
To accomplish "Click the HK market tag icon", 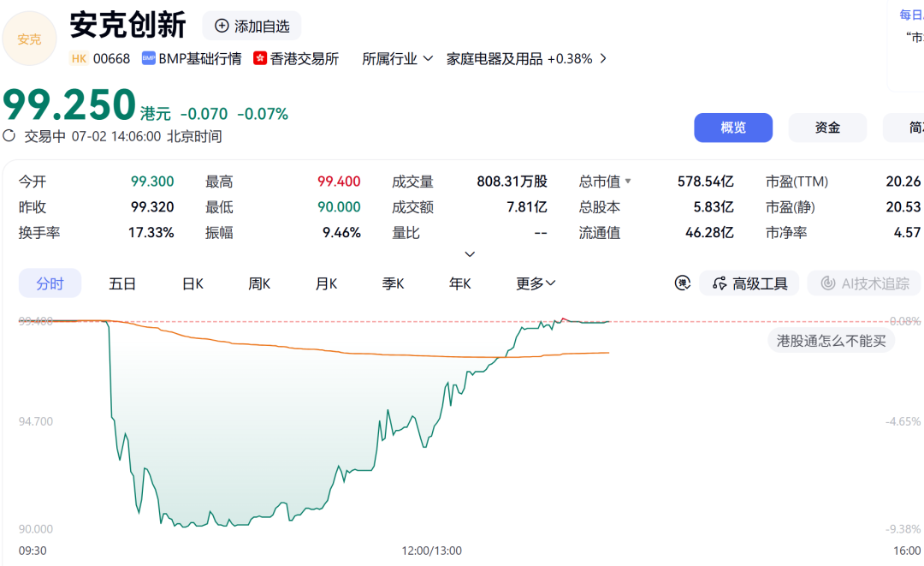I will [79, 58].
